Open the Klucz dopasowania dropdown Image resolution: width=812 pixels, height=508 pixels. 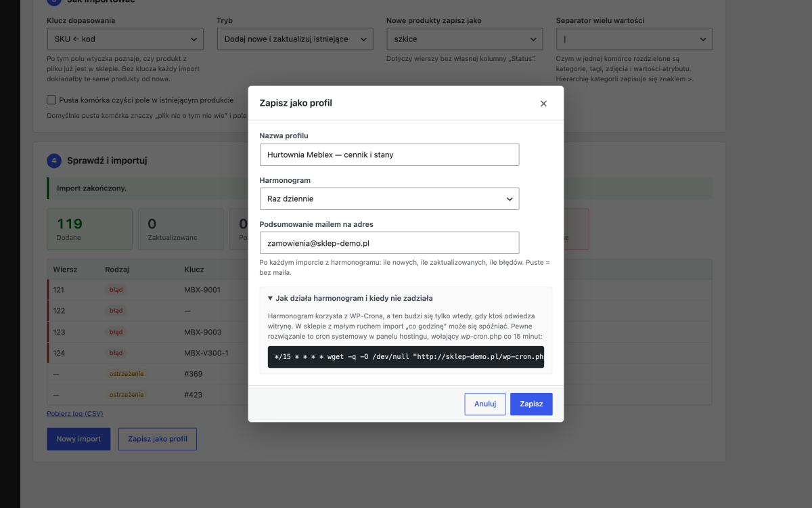[125, 39]
